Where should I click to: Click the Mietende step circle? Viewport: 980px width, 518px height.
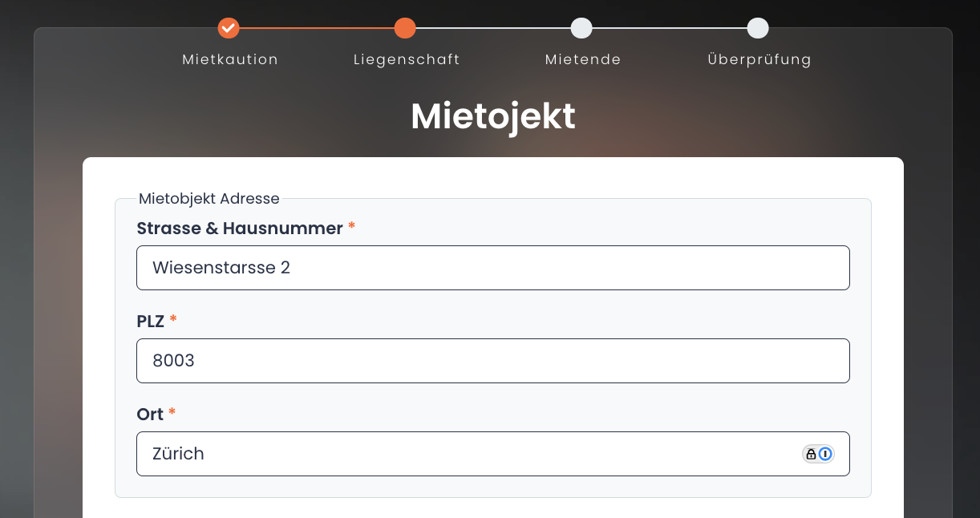coord(581,28)
